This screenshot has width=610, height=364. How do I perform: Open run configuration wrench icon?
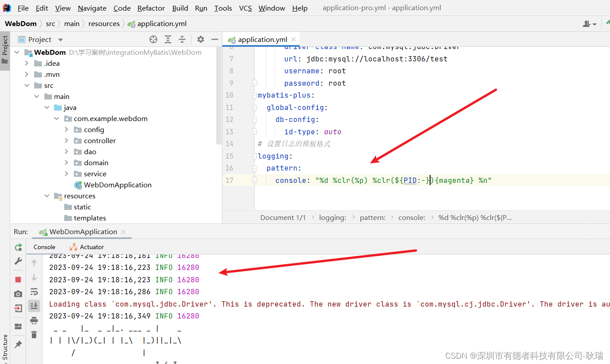[18, 262]
